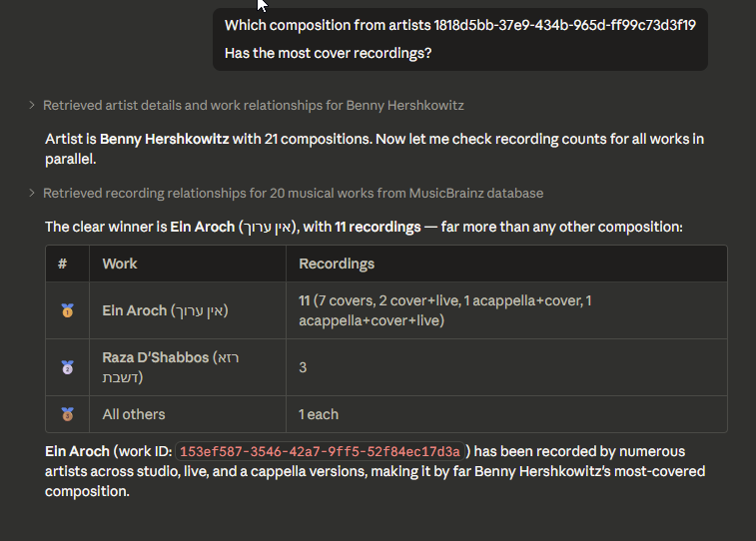Click the "Recordings" table column header
This screenshot has height=541, width=756.
337,264
